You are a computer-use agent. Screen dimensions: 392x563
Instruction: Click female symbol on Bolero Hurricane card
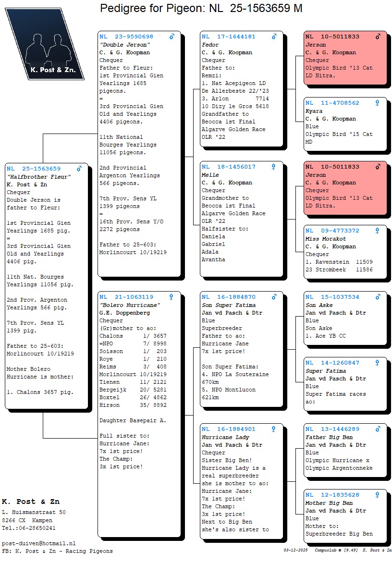(171, 297)
